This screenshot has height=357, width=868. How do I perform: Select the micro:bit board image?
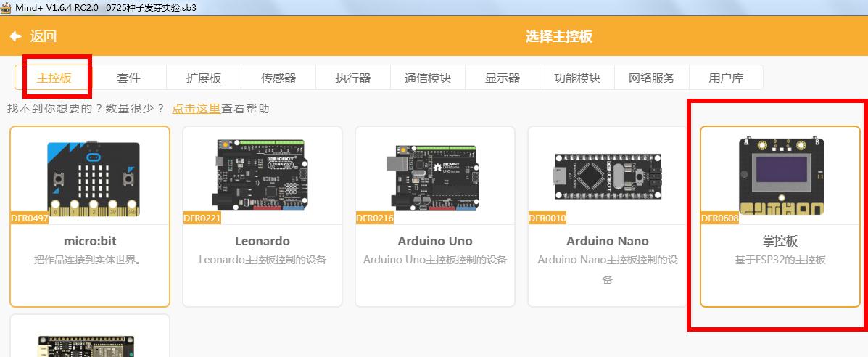click(x=93, y=178)
